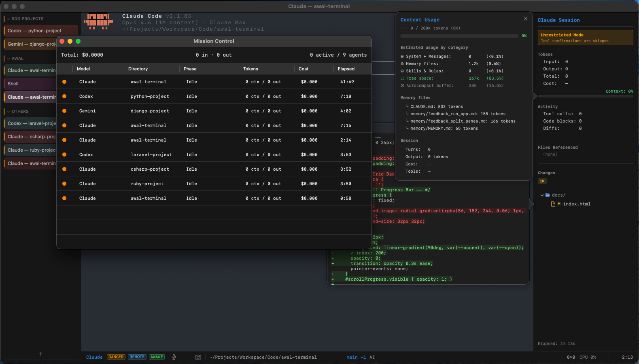Click memory/MEMORY.md: 65 tokens entry

(444, 129)
